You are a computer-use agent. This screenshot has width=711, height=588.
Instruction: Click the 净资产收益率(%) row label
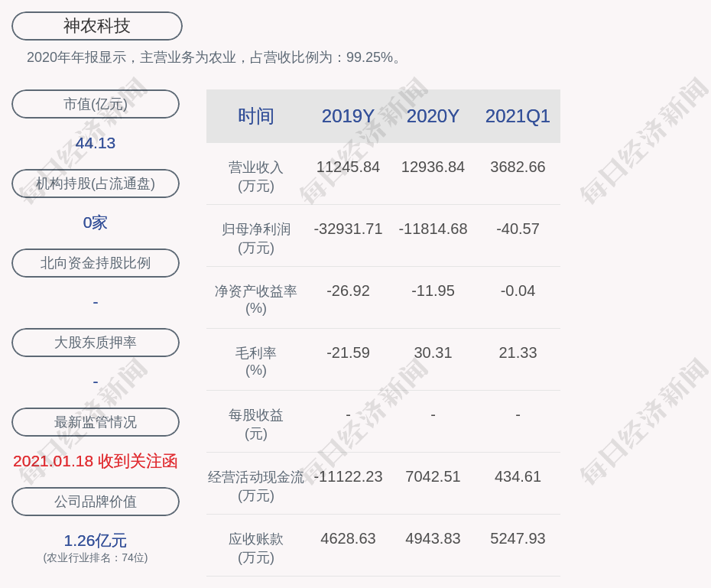(x=256, y=300)
